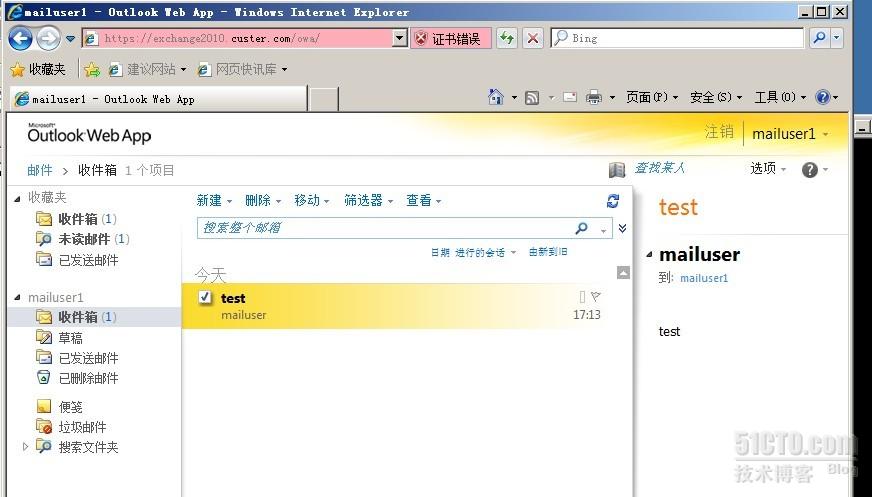Collapse the mailuser1 mailbox tree
Image resolution: width=872 pixels, height=497 pixels.
click(17, 297)
